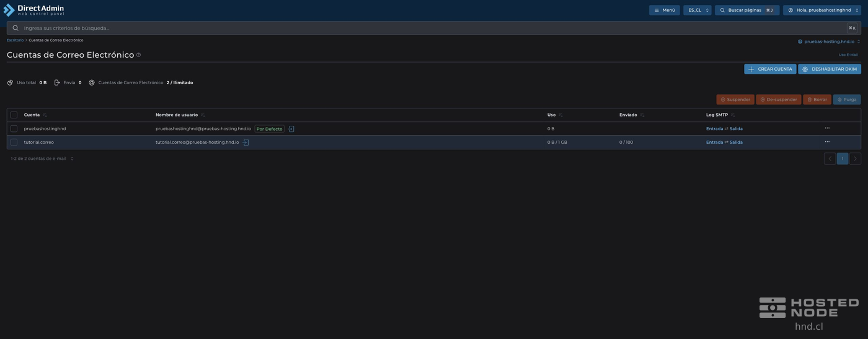Image resolution: width=868 pixels, height=339 pixels.
Task: Click the Purga button
Action: point(847,99)
